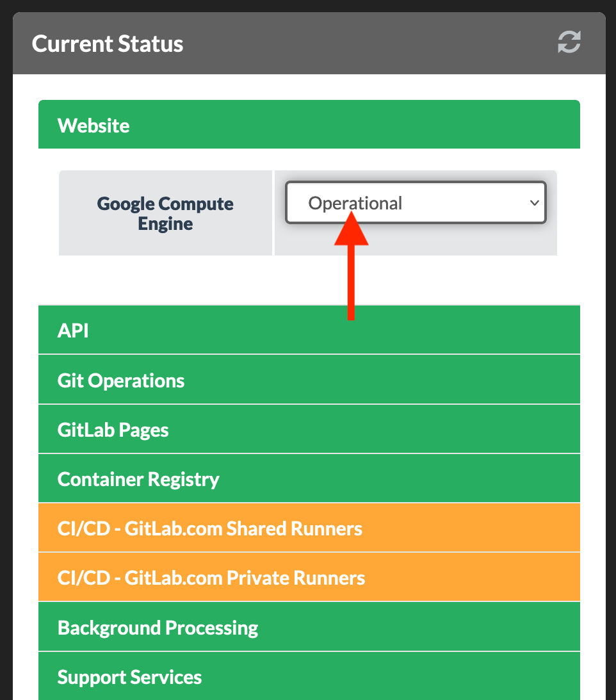This screenshot has height=700, width=616.
Task: Collapse the Website section
Action: [309, 125]
